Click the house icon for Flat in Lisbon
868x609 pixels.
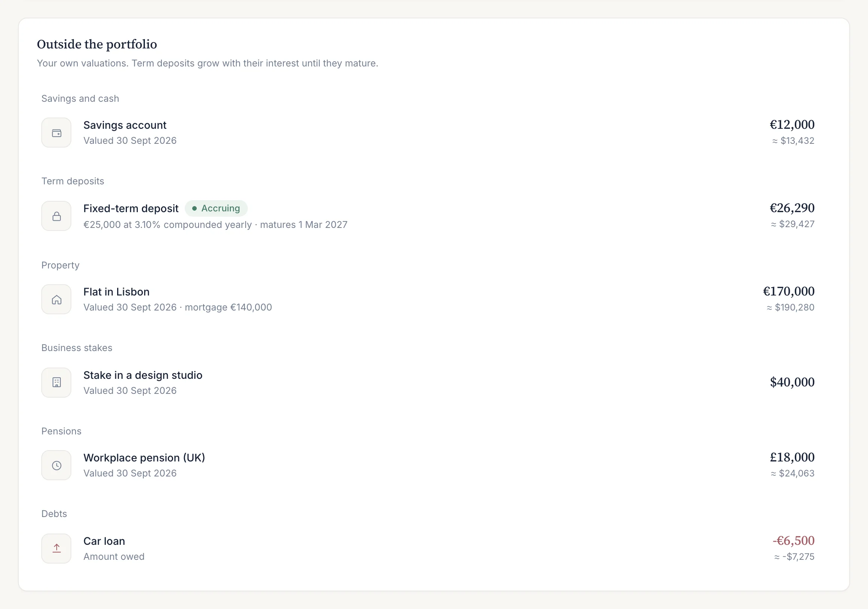point(56,299)
